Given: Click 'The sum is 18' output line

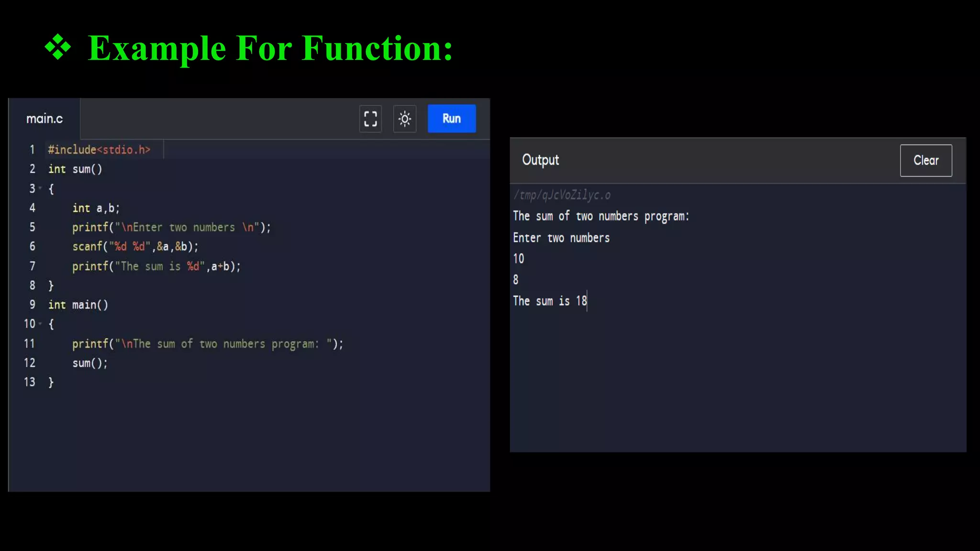Looking at the screenshot, I should [550, 301].
